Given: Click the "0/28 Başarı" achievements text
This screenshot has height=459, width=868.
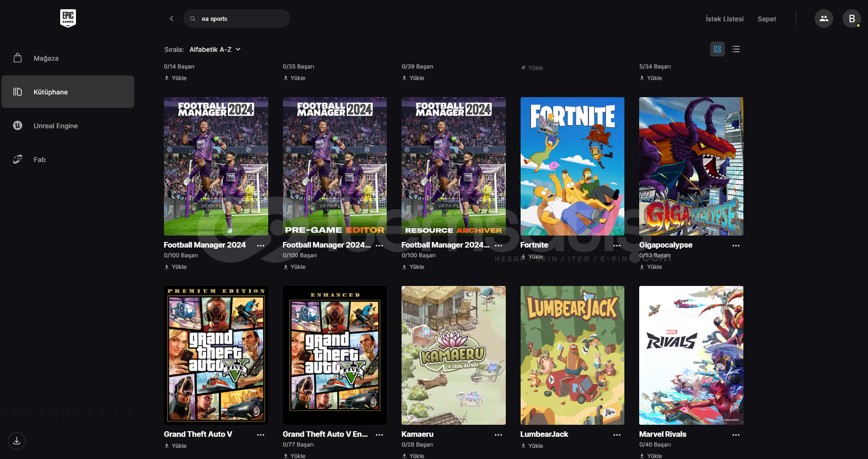Looking at the screenshot, I should coord(417,445).
